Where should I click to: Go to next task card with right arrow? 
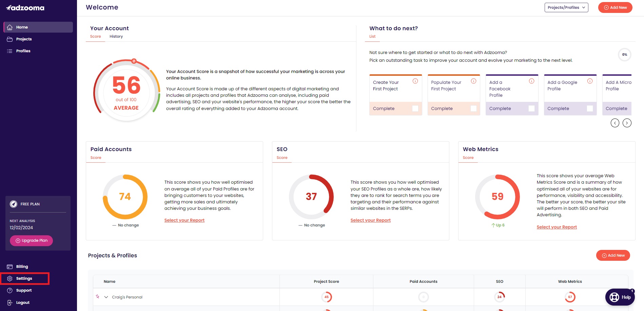pyautogui.click(x=627, y=123)
